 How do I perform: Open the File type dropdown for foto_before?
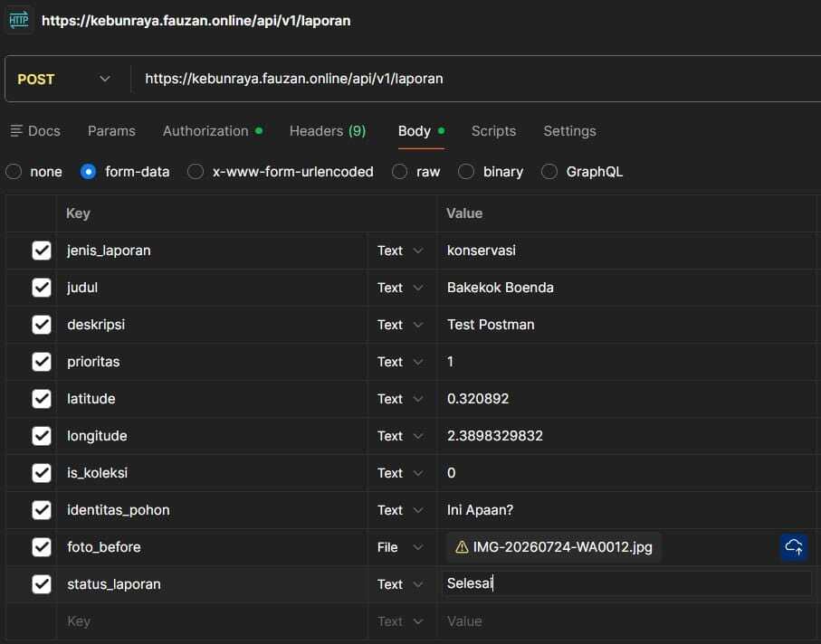point(401,548)
